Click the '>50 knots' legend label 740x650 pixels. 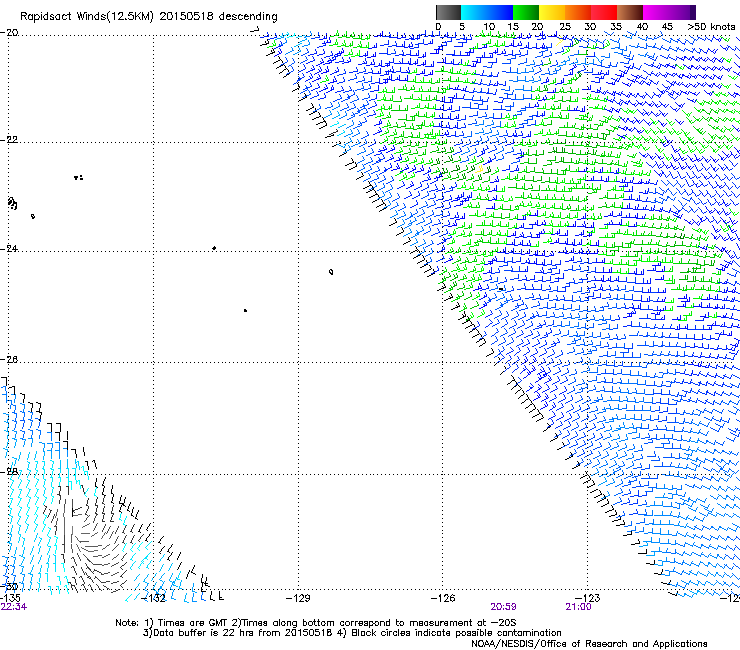point(711,27)
